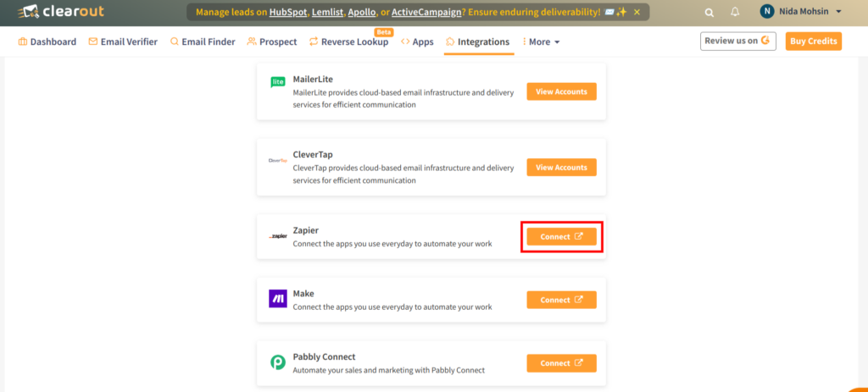
Task: Click the Make title text
Action: point(303,293)
